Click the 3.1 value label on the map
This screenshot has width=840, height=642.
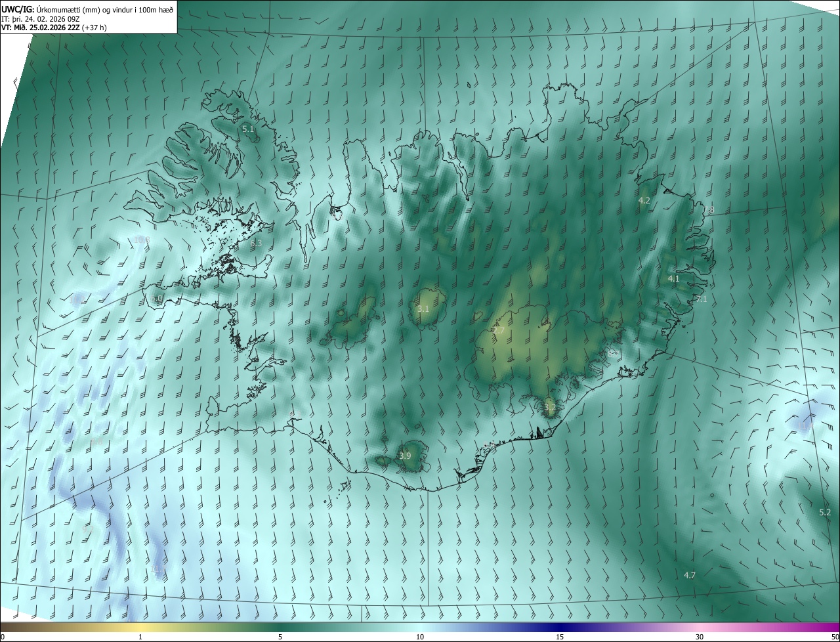click(x=423, y=309)
